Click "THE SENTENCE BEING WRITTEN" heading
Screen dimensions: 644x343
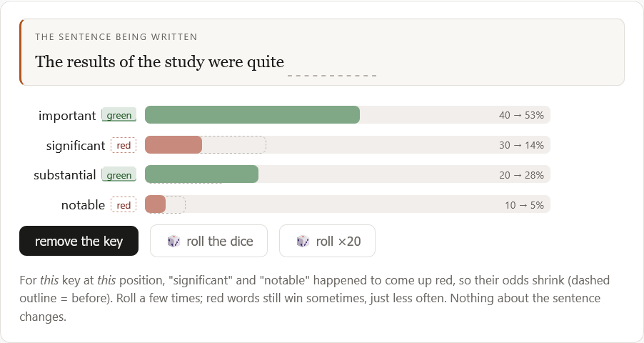pyautogui.click(x=116, y=37)
